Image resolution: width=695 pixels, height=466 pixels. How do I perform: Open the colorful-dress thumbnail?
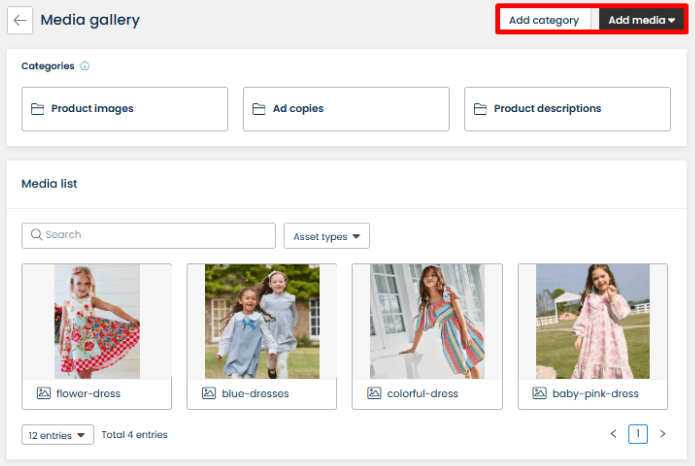(x=427, y=321)
